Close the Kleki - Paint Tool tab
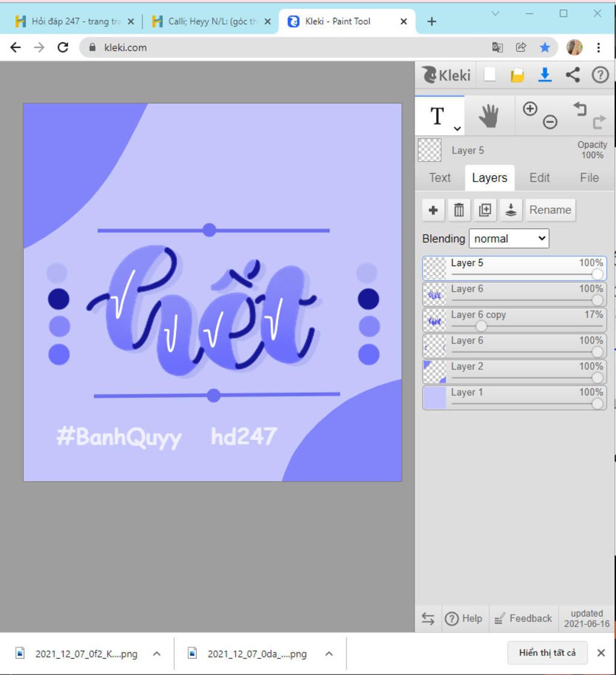 pyautogui.click(x=404, y=21)
